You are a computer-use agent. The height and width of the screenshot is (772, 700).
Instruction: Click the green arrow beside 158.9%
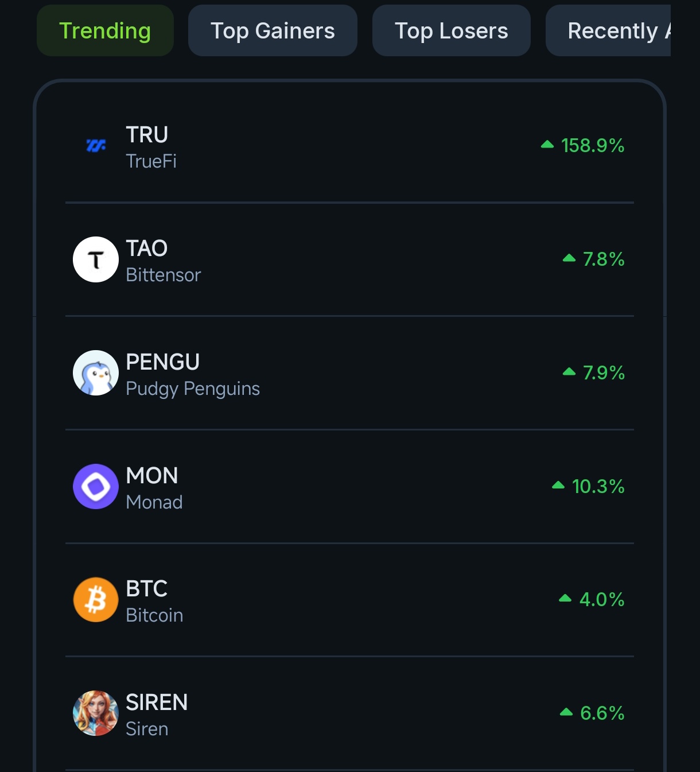[x=547, y=145]
